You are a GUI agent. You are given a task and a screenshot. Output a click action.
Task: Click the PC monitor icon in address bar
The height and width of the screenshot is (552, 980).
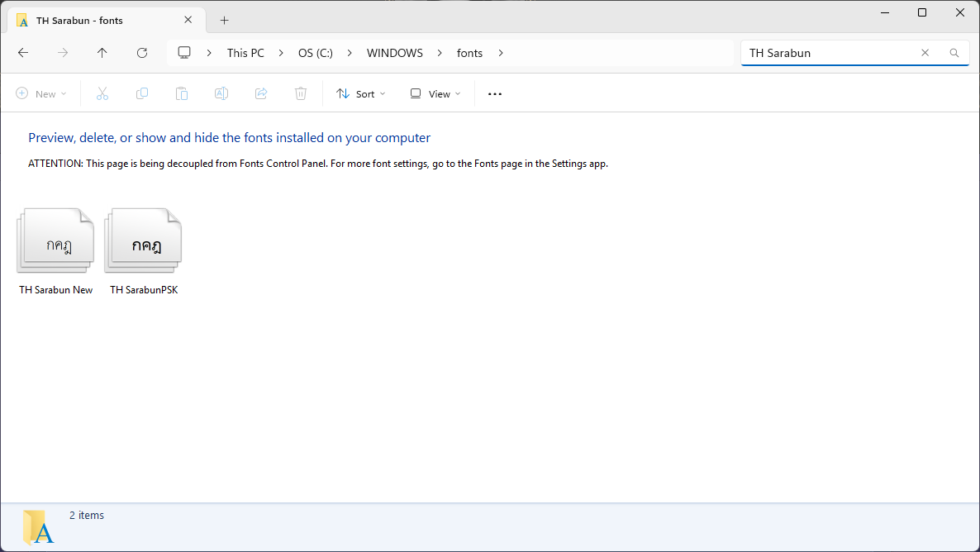[184, 53]
